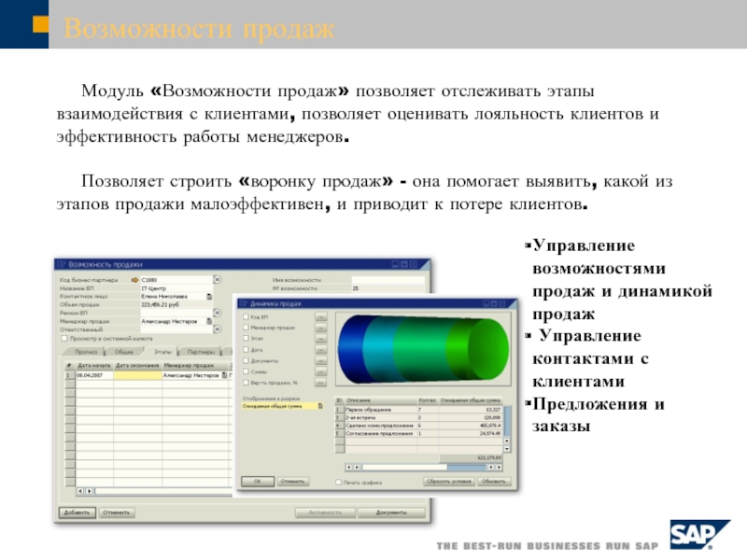The height and width of the screenshot is (560, 747).
Task: Click the right scroll arrow under the stages table
Action: tap(89, 491)
